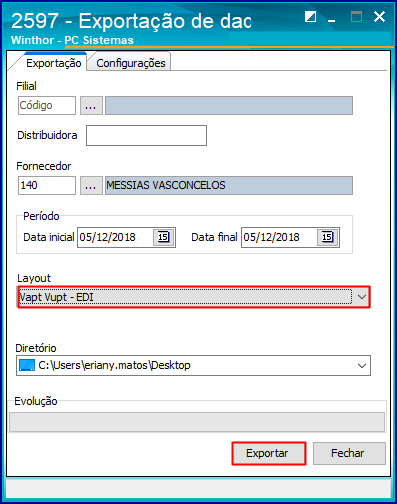Viewport: 397px width, 504px height.
Task: Switch to the Configurações tab
Action: (x=131, y=63)
